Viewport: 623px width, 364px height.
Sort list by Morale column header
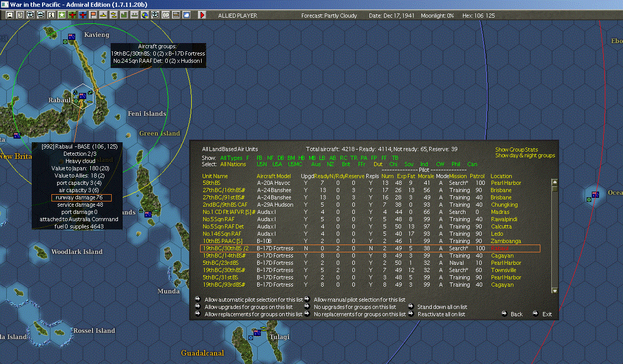426,176
